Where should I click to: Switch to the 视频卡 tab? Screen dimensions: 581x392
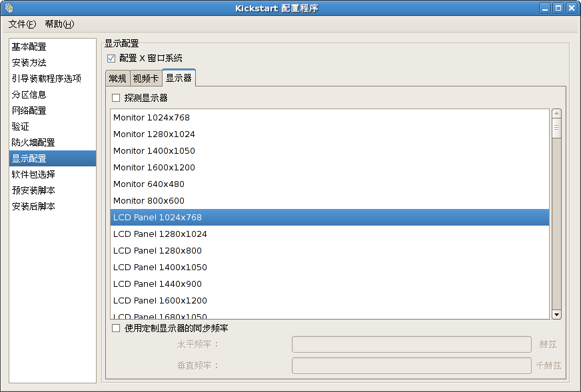pos(146,79)
